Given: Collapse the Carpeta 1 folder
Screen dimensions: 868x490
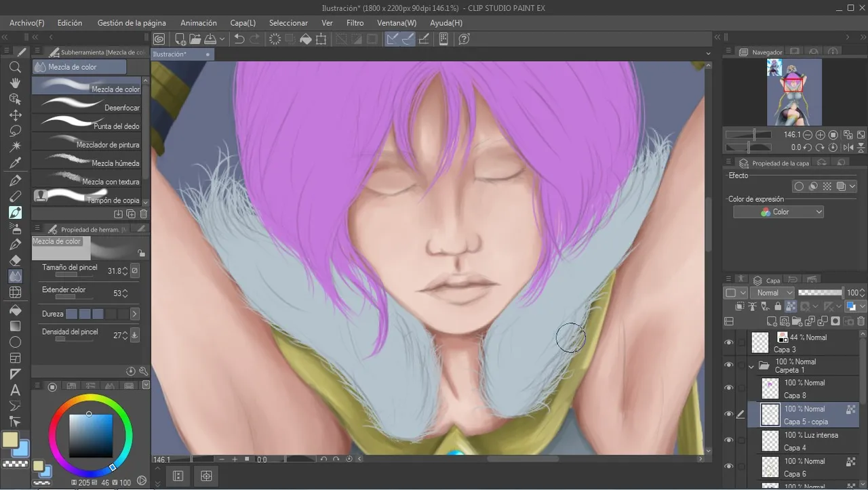Looking at the screenshot, I should pos(751,366).
